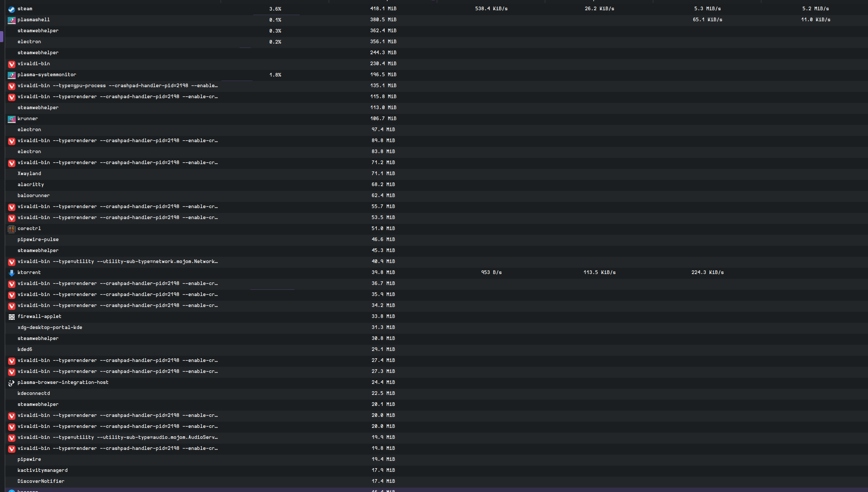Viewport: 868px width, 492px height.
Task: Click the Vivaldi icon on audio utility row
Action: (x=12, y=438)
